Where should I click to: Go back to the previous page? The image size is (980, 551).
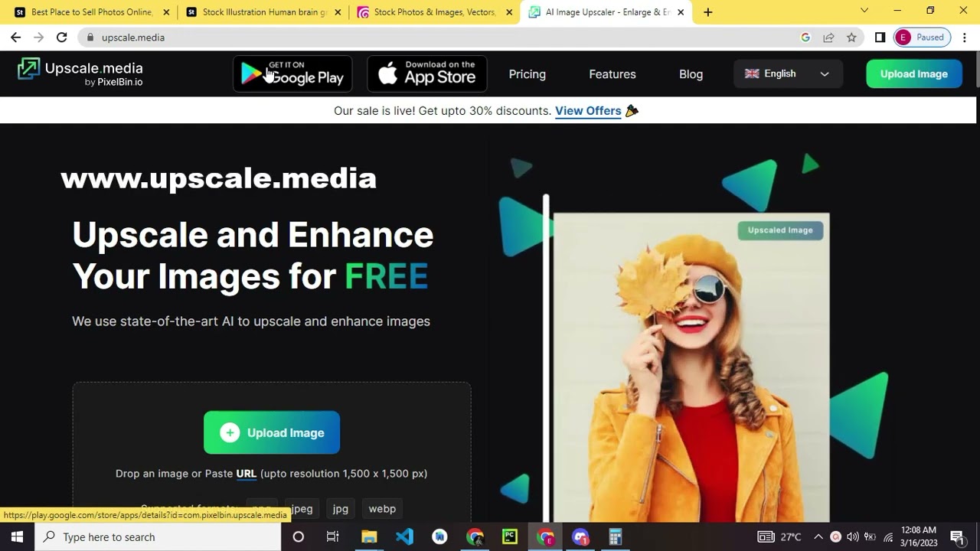15,37
